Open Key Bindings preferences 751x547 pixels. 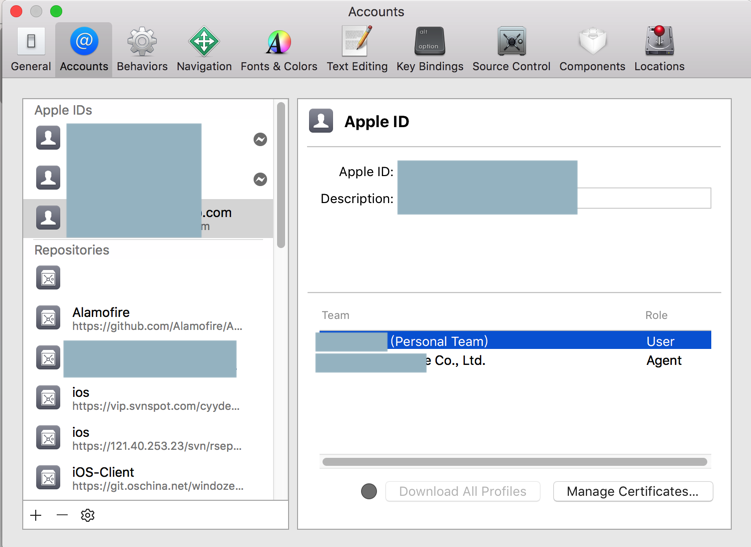tap(430, 50)
